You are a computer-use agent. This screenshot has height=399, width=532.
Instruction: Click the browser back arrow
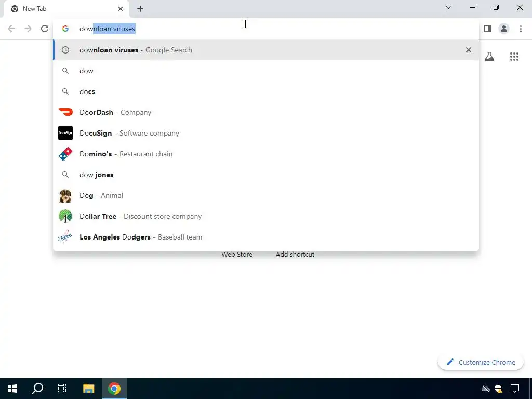pyautogui.click(x=11, y=29)
